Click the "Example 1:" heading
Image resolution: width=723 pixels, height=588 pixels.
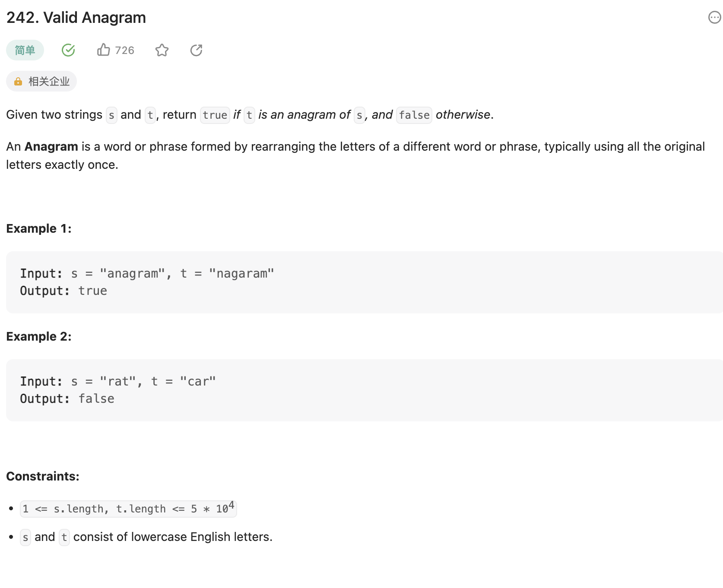point(39,228)
